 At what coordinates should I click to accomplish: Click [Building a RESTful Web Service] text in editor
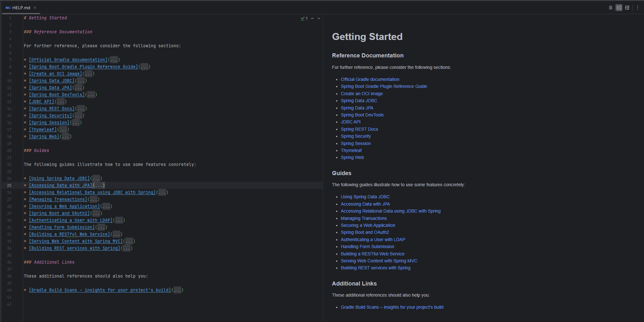(70, 234)
